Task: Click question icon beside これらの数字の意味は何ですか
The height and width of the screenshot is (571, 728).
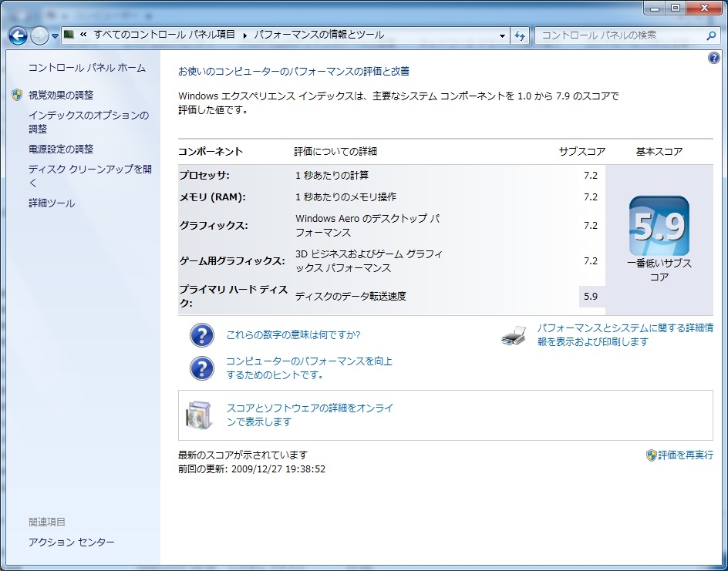Action: click(x=202, y=335)
